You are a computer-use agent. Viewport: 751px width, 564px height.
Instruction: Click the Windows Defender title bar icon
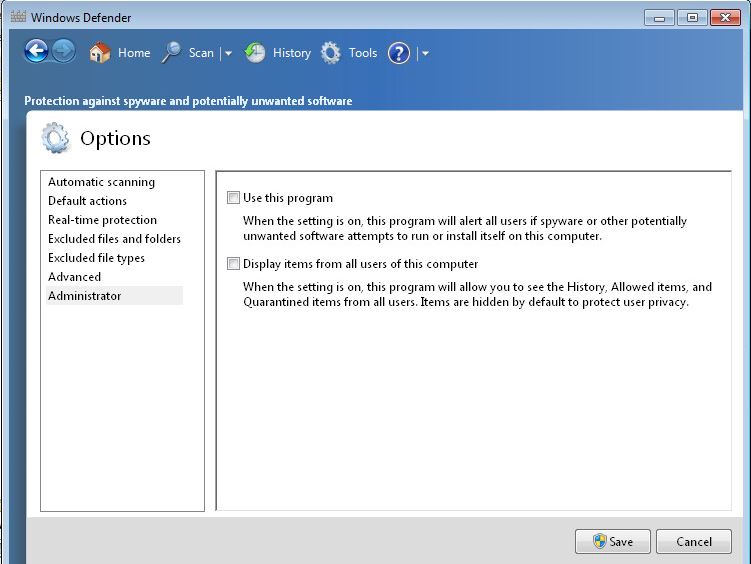(17, 17)
